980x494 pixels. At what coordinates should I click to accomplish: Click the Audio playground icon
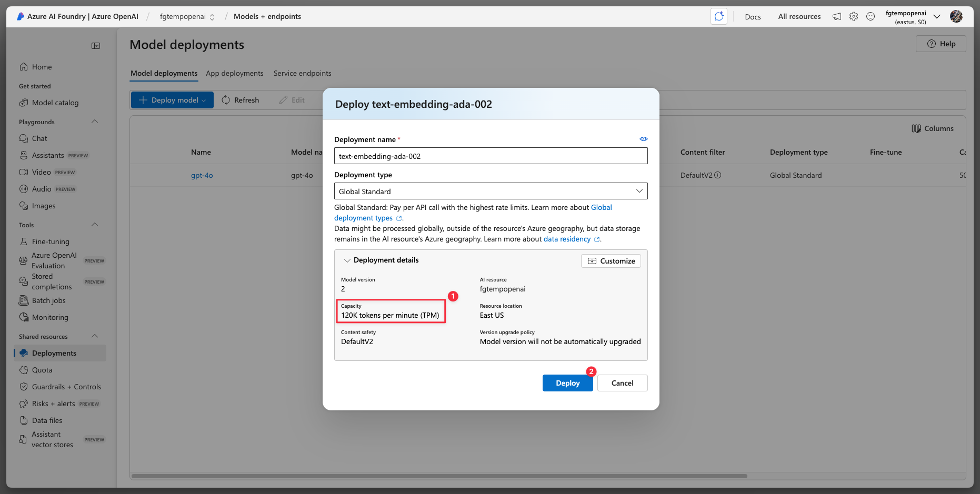tap(24, 189)
